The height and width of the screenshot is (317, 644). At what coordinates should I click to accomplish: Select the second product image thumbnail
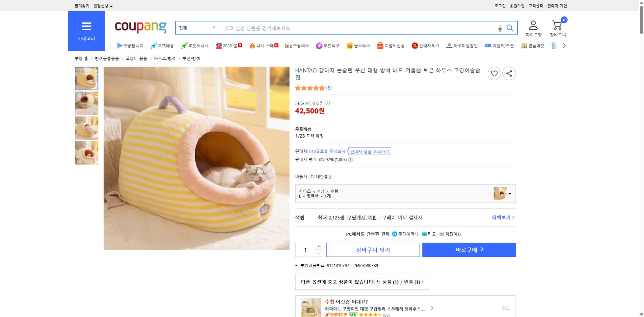[x=86, y=103]
